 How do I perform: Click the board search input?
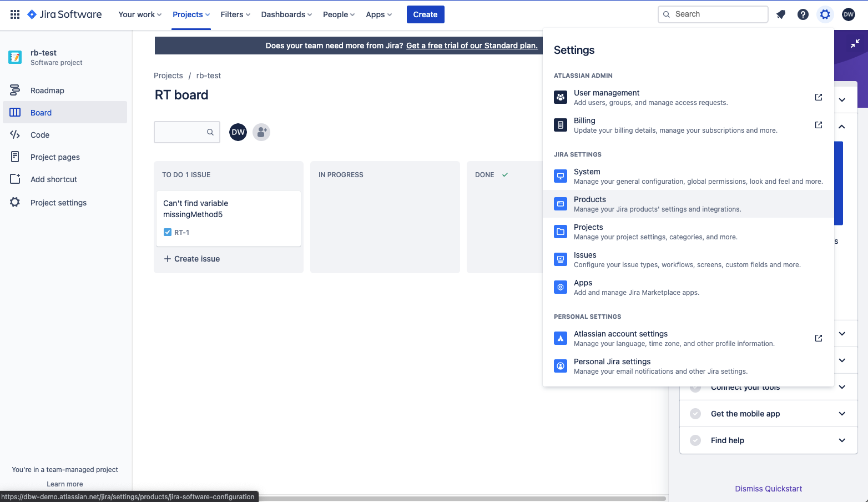187,132
